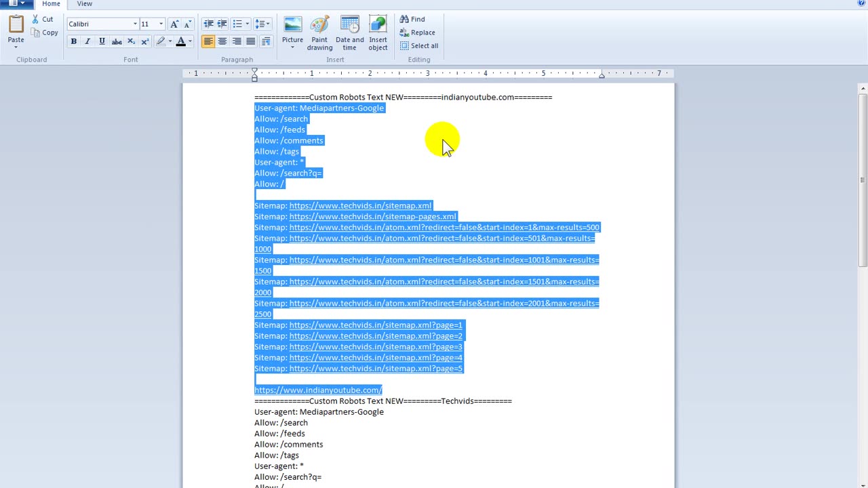Open the list style dropdown arrow
Viewport: 868px width, 488px height.
point(246,24)
